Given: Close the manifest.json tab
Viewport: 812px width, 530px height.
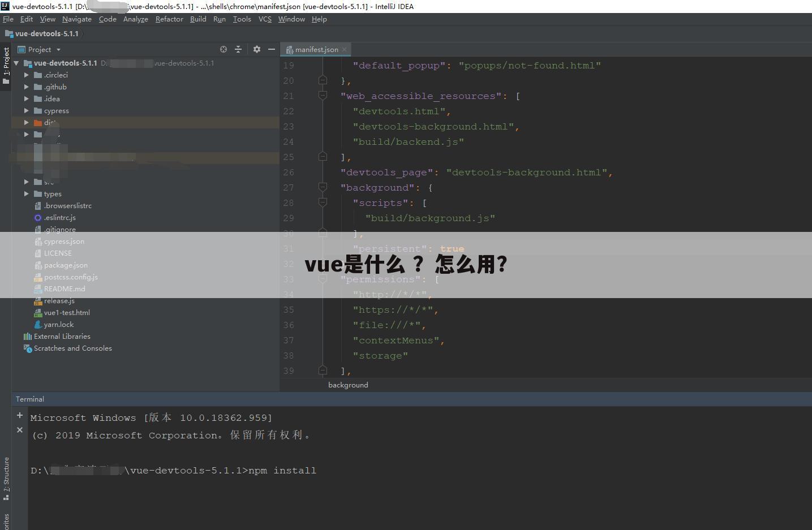Looking at the screenshot, I should click(344, 49).
